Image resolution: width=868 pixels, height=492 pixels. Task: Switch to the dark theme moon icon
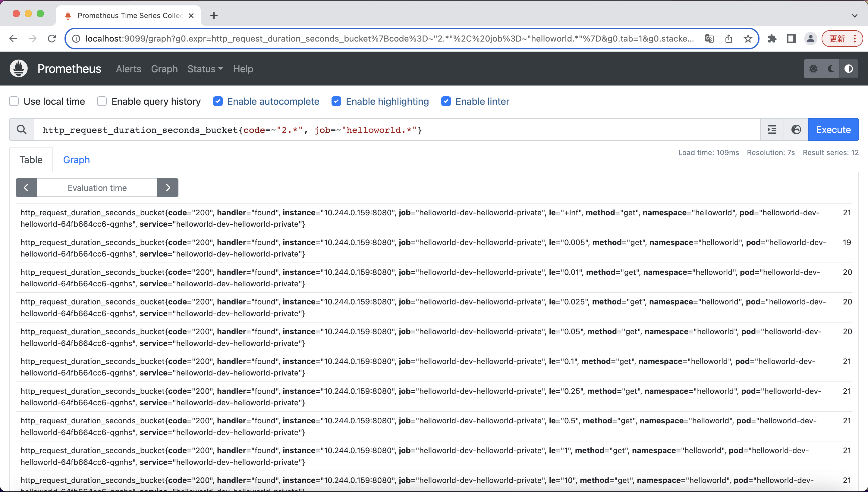[x=831, y=69]
